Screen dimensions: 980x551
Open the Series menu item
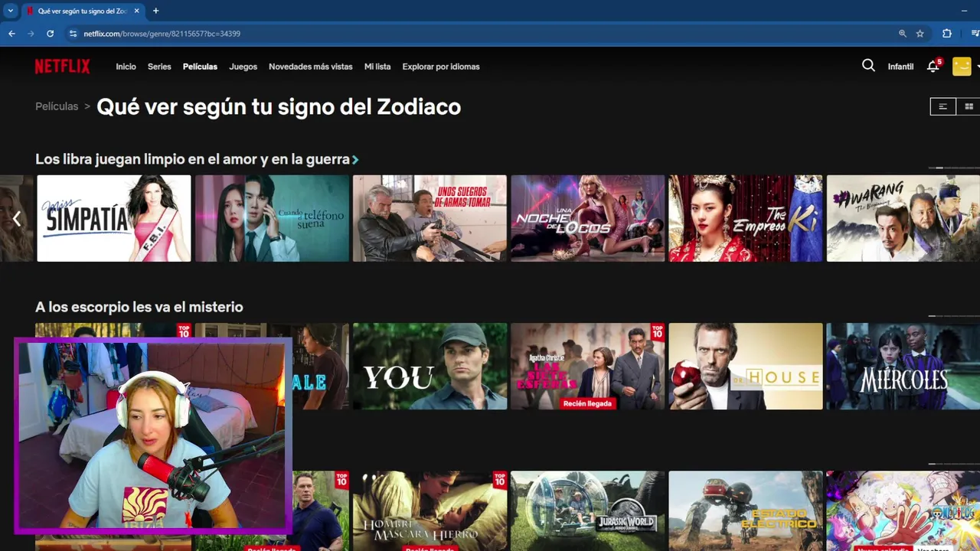159,67
